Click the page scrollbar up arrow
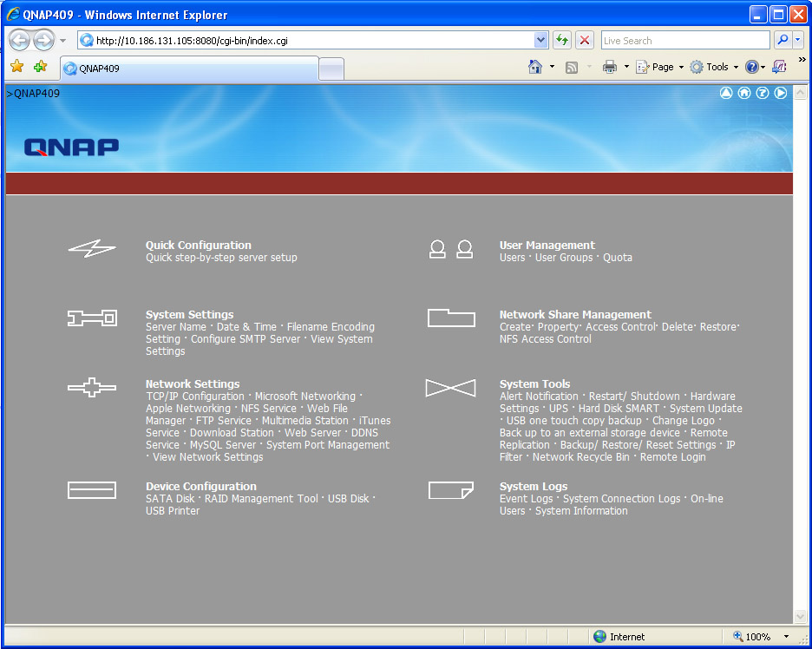The image size is (812, 649). click(x=800, y=93)
